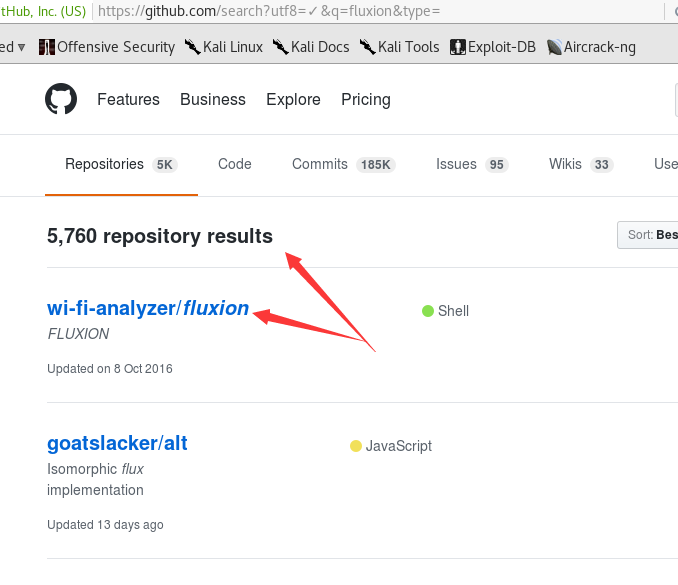The height and width of the screenshot is (585, 678).
Task: Click the Updated on 8 Oct 2016 text
Action: click(110, 369)
